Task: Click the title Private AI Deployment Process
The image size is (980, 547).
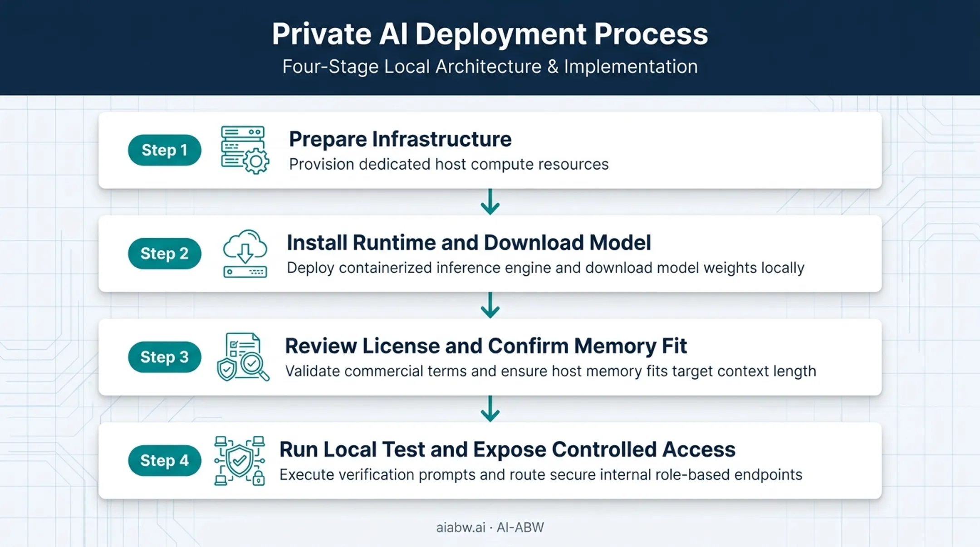Action: 490,34
